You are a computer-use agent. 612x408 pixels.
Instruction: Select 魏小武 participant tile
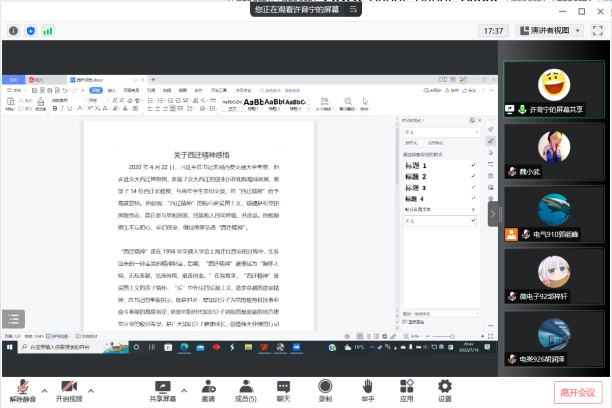[x=554, y=152]
